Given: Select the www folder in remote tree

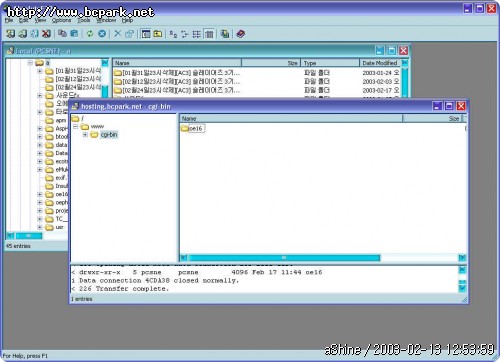Looking at the screenshot, I should pos(97,127).
